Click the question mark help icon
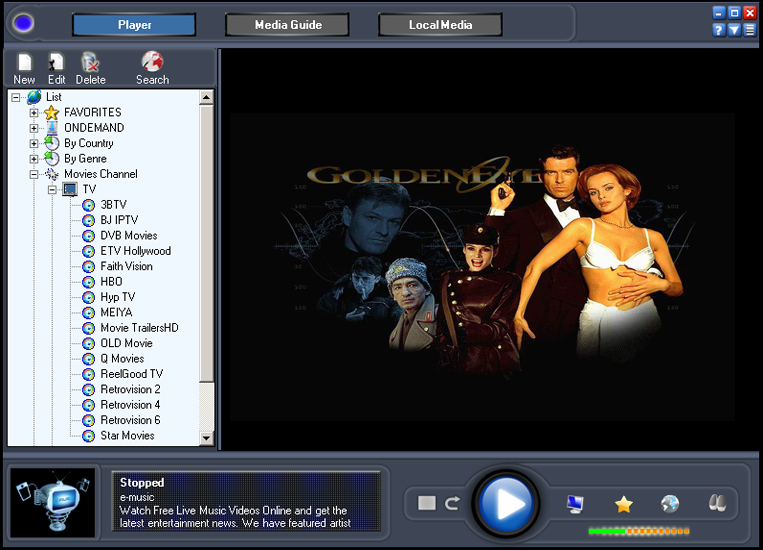The width and height of the screenshot is (763, 550). (719, 29)
